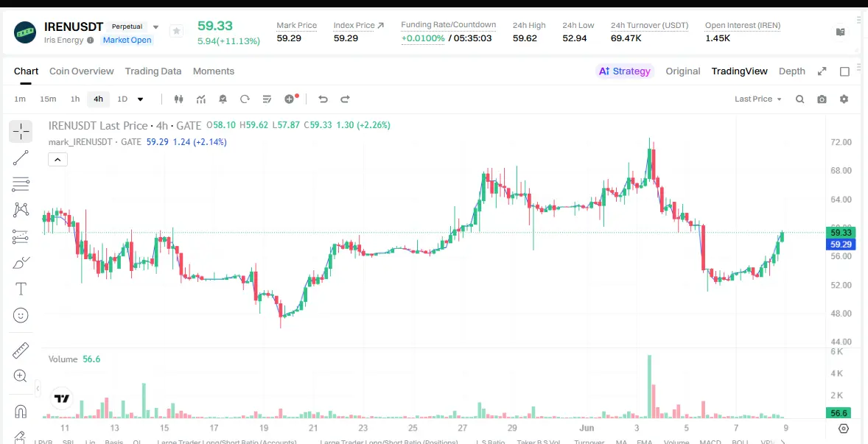Open the emoji sticker tool
This screenshot has height=444, width=868.
[21, 315]
